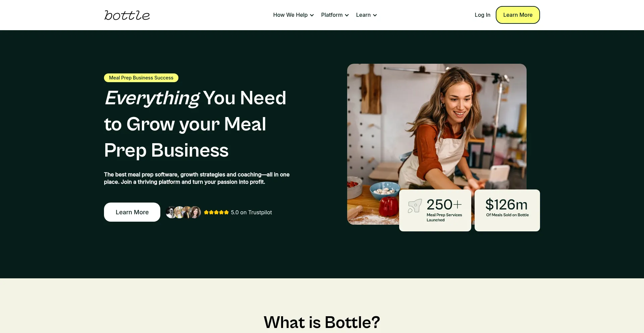Click the rocket icon beside 250+
644x333 pixels.
(x=415, y=206)
